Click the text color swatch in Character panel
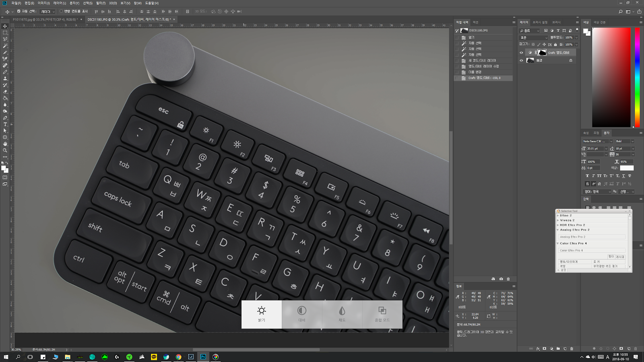Viewport: 644px width, 362px height. pyautogui.click(x=627, y=168)
